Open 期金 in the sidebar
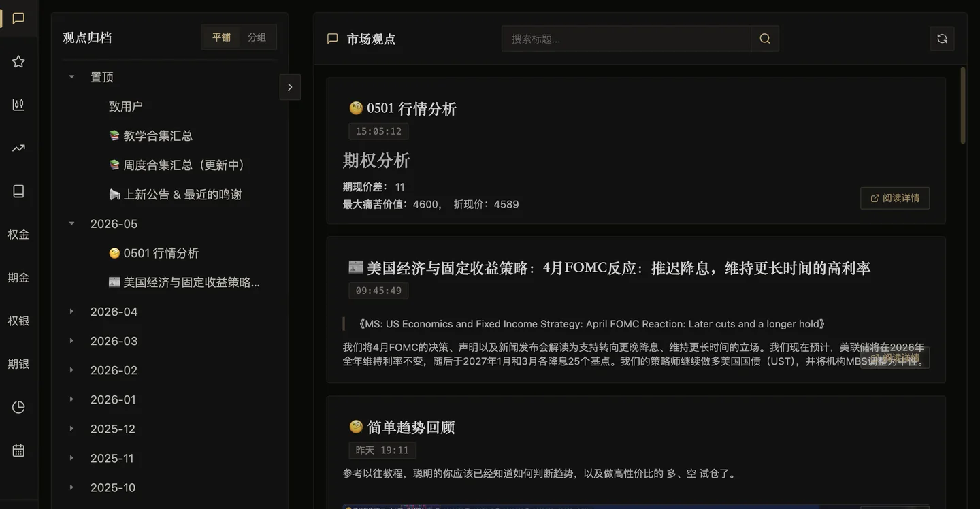Image resolution: width=980 pixels, height=509 pixels. (18, 278)
